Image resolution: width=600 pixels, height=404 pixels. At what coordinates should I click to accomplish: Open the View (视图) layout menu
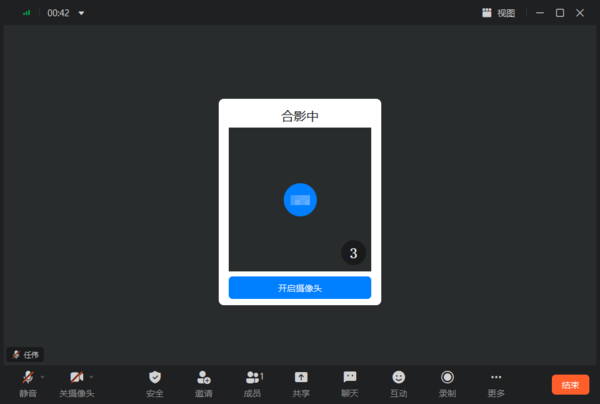coord(498,13)
